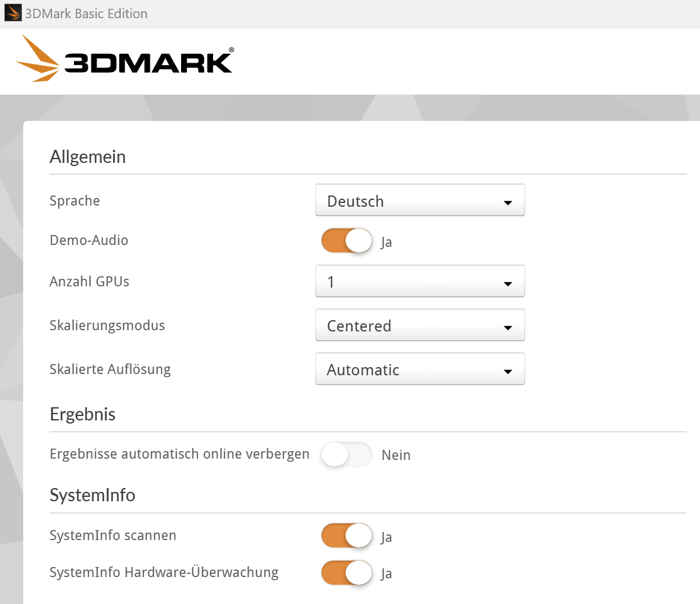Toggle the Demo-Audio switch off
Image resolution: width=700 pixels, height=604 pixels.
click(347, 241)
